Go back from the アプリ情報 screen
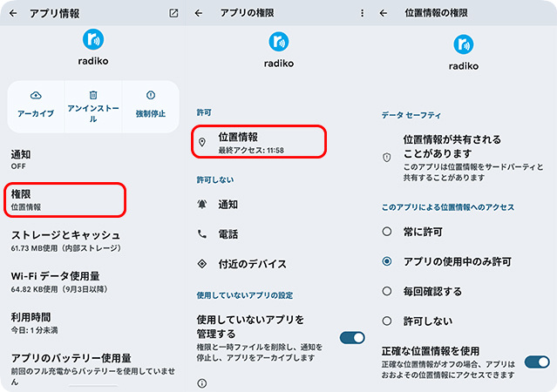The image size is (557, 392). point(13,13)
